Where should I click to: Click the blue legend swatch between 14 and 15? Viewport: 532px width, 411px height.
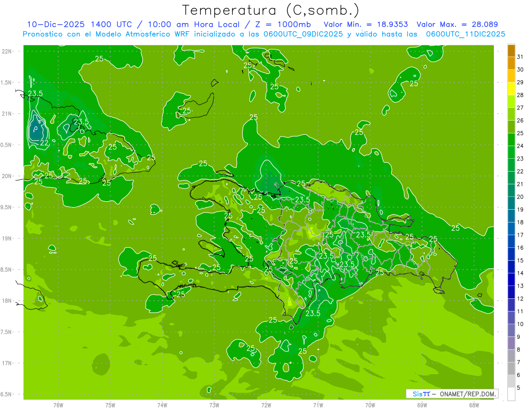511,267
